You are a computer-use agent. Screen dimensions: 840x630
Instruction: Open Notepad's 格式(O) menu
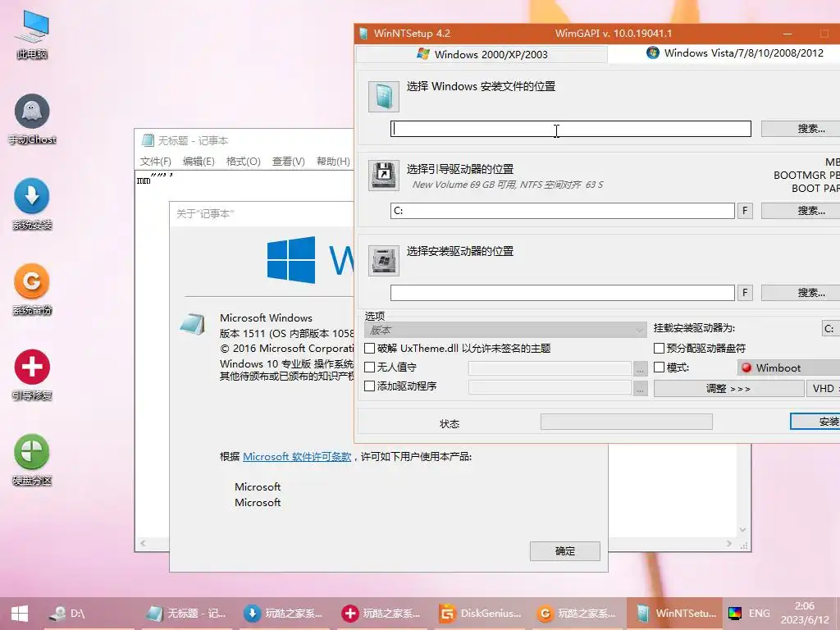point(243,162)
